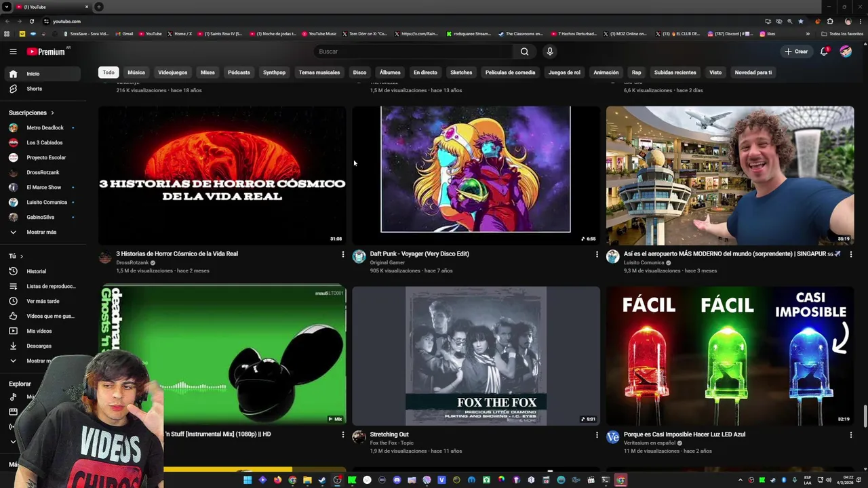The width and height of the screenshot is (868, 488).
Task: Open the Fox the Fox thumbnail
Action: [476, 356]
